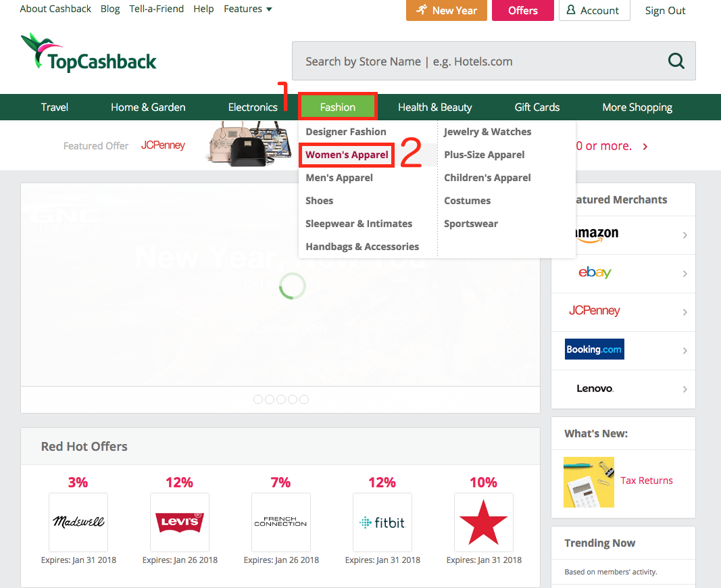Image resolution: width=721 pixels, height=588 pixels.
Task: Click the Macy's red star logo
Action: 483,522
